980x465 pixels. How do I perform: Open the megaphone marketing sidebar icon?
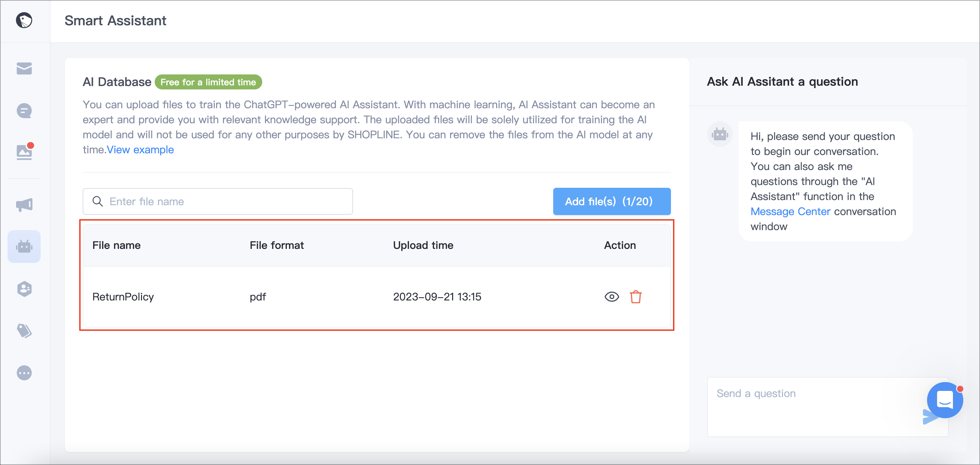24,205
